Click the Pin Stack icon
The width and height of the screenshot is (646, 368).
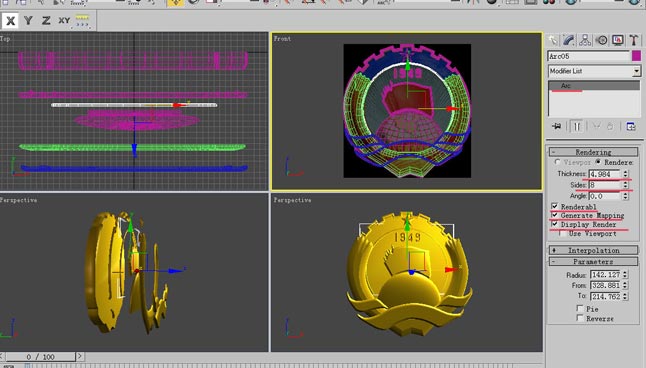click(557, 126)
